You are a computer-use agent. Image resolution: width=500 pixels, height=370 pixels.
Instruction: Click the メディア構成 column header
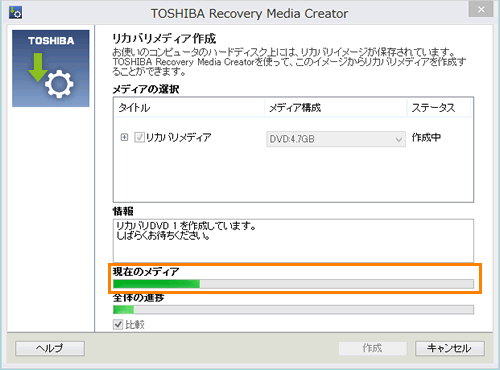336,108
